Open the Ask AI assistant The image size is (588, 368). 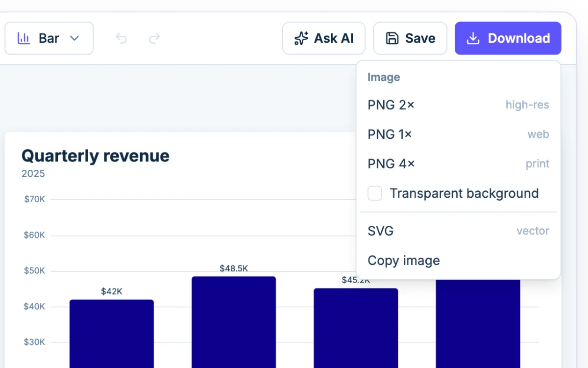click(x=324, y=38)
